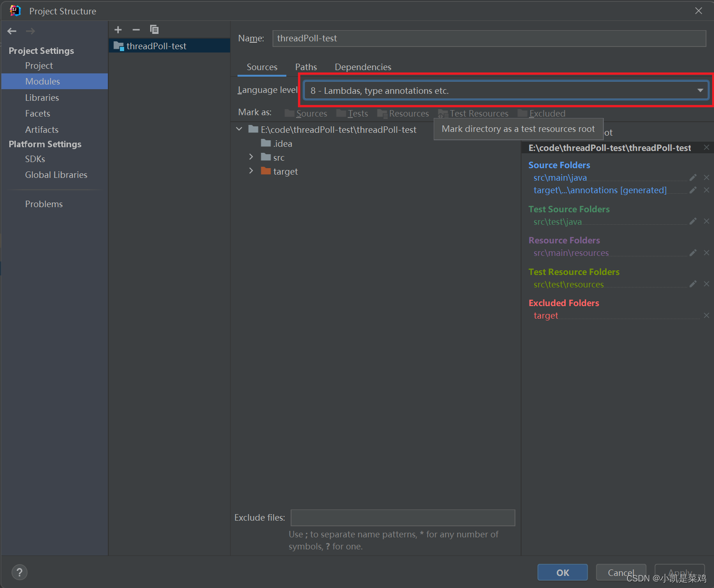Click src\test\resources entry
The image size is (714, 588).
(x=569, y=284)
